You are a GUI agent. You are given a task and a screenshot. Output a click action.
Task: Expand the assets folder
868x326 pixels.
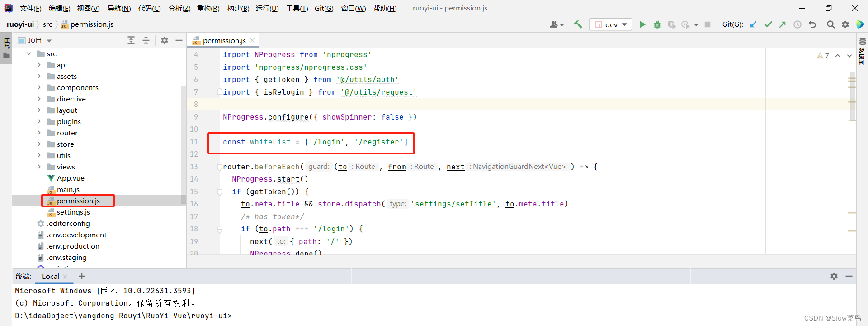pos(39,76)
